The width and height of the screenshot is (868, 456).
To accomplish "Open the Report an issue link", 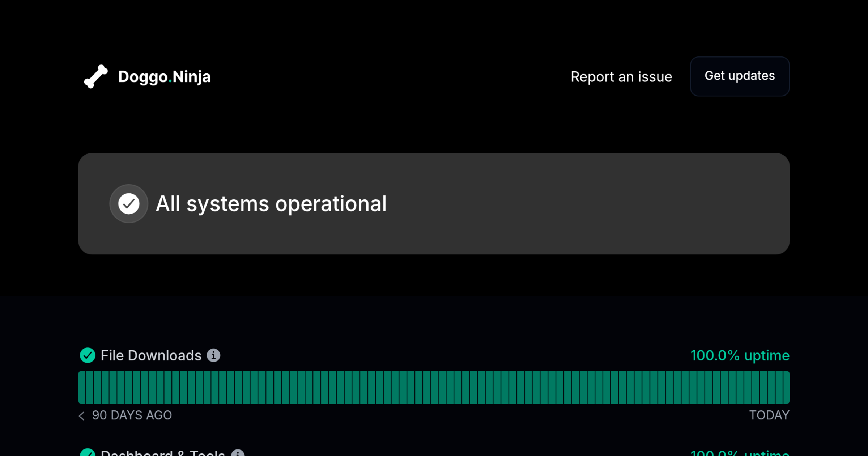I will click(621, 77).
